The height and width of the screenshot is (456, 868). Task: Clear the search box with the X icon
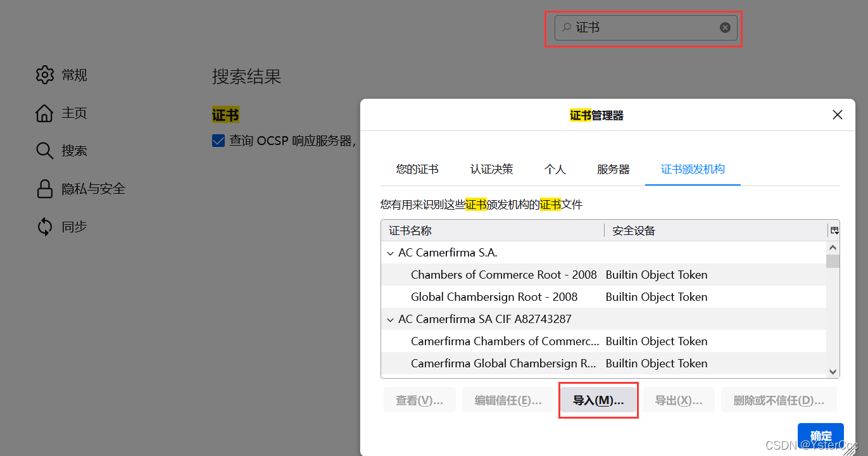tap(726, 28)
